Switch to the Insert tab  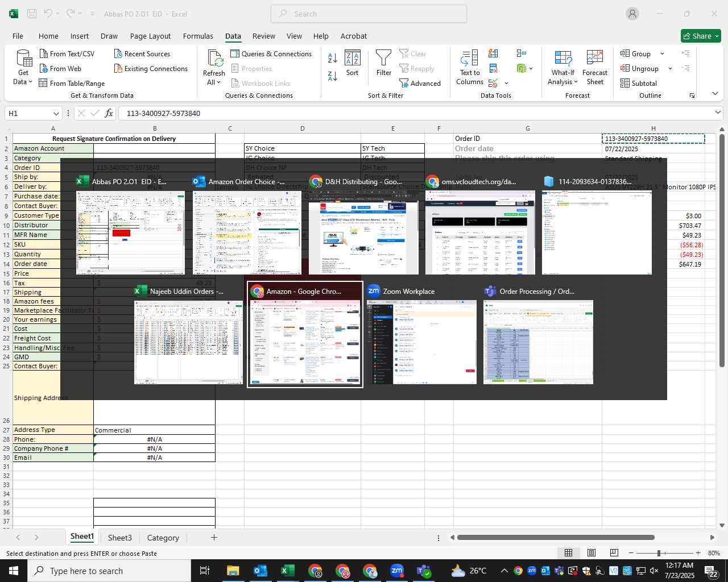[80, 36]
